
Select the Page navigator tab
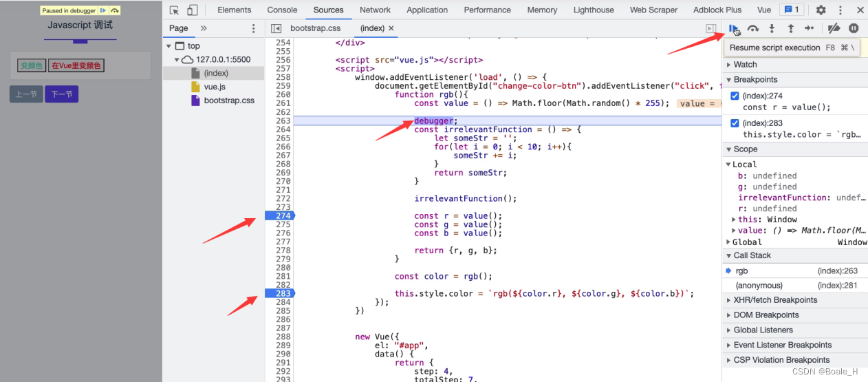(178, 28)
